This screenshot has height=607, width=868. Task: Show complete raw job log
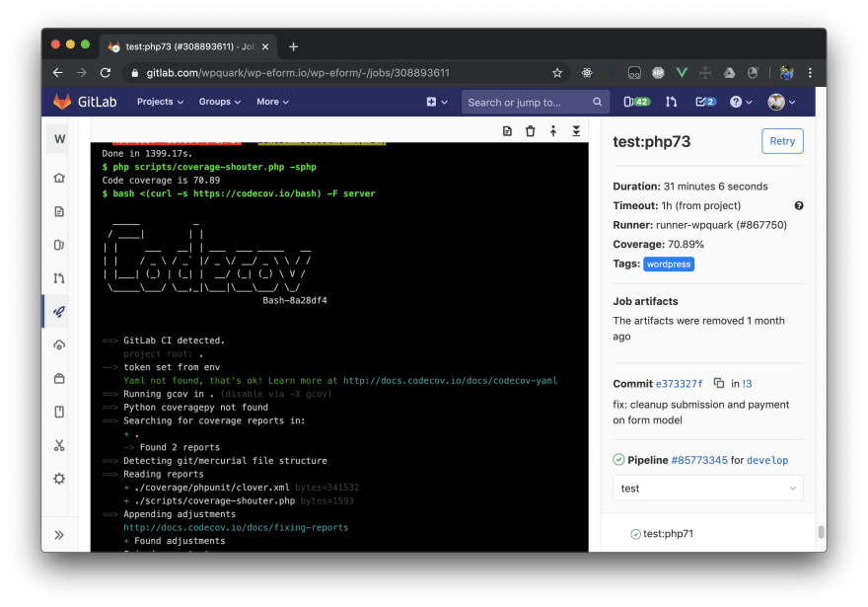point(507,131)
